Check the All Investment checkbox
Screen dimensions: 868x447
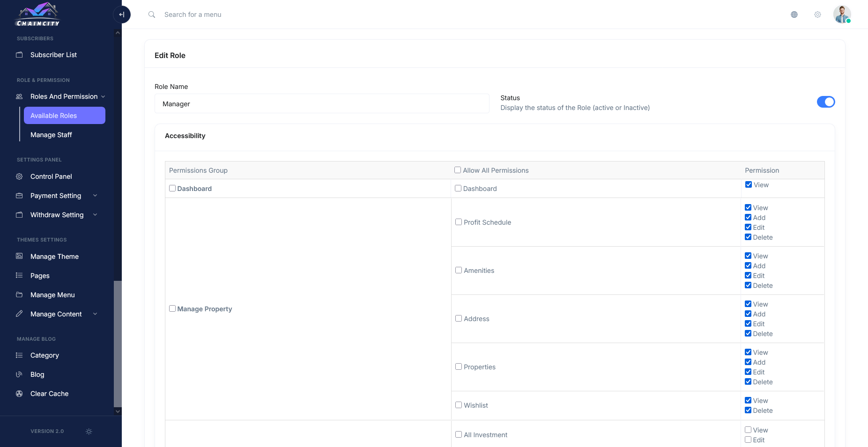459,434
